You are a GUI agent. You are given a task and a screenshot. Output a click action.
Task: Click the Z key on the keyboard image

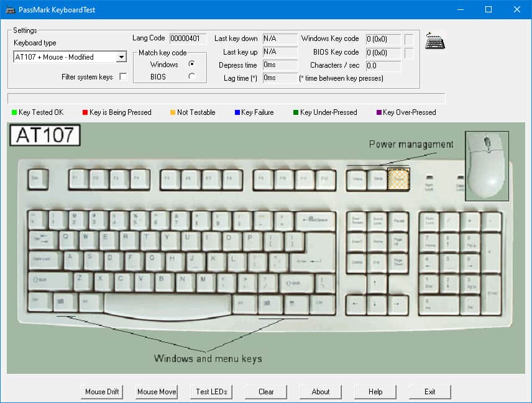(83, 281)
